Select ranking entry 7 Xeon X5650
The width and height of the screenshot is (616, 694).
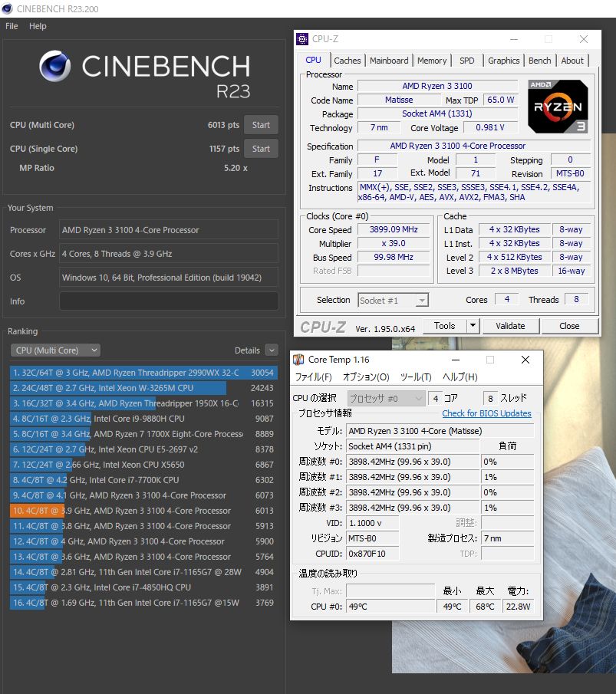144,464
